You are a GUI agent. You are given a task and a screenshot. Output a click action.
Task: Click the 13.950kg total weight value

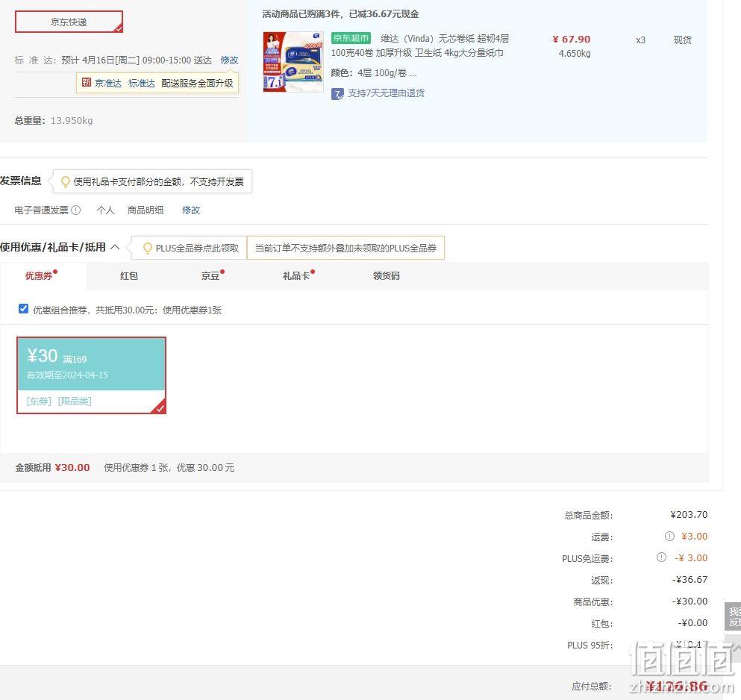(72, 121)
